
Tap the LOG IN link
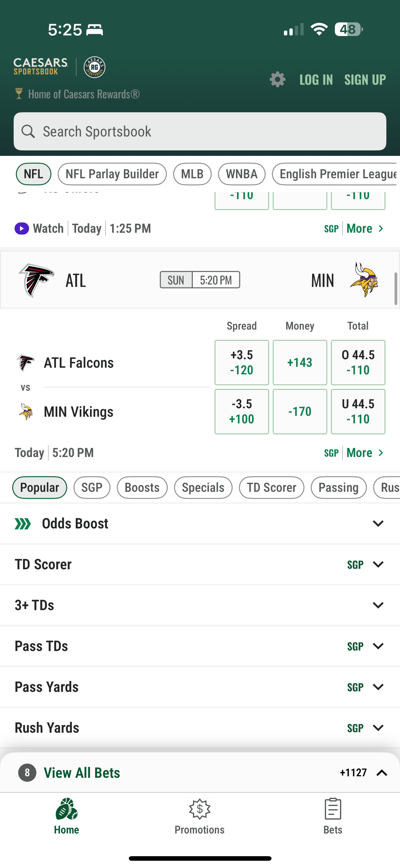click(316, 80)
